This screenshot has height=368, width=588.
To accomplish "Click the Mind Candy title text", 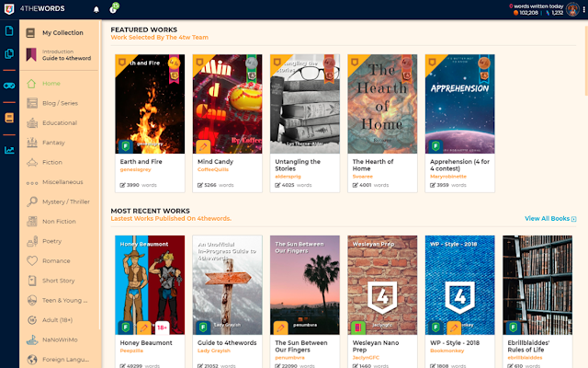I will (x=215, y=162).
